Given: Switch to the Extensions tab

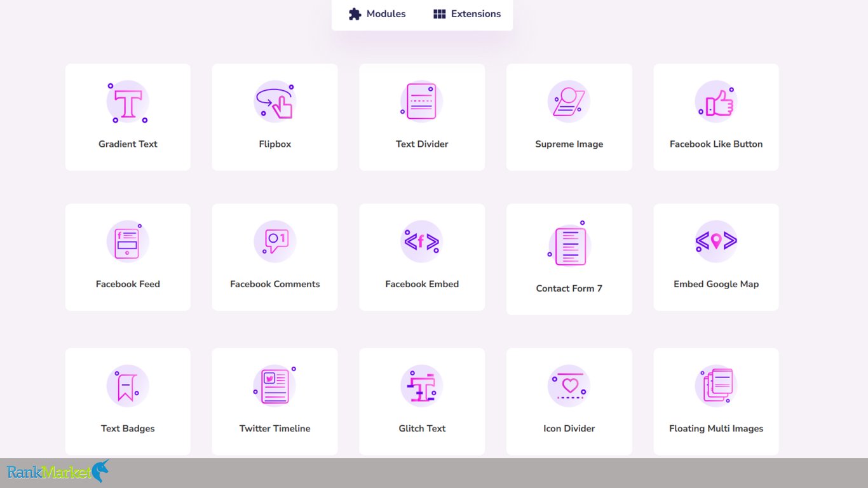Looking at the screenshot, I should click(467, 14).
